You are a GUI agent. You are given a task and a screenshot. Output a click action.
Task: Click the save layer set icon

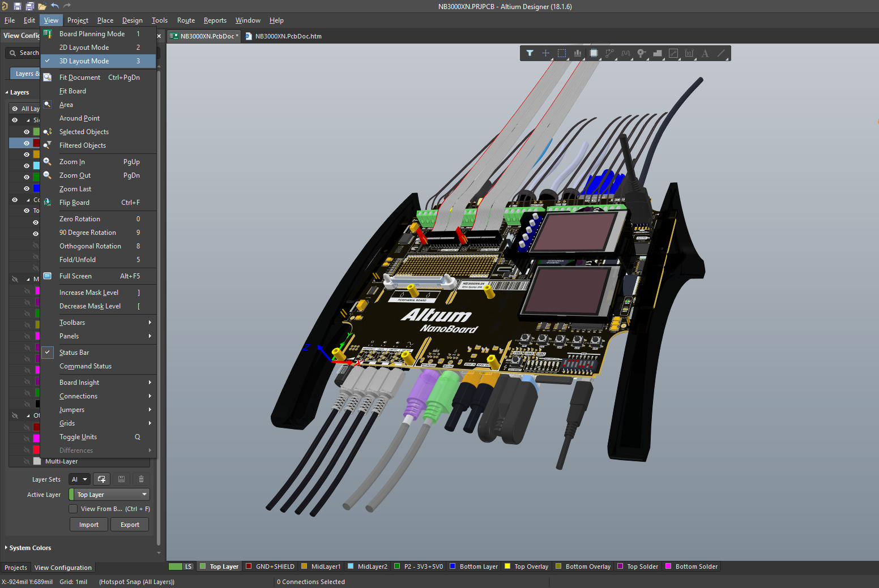(x=121, y=479)
